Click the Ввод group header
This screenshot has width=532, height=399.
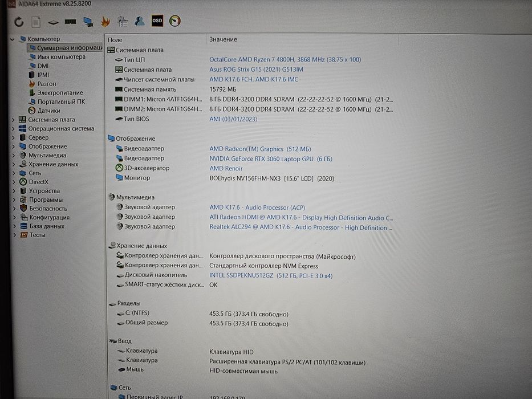pos(120,341)
